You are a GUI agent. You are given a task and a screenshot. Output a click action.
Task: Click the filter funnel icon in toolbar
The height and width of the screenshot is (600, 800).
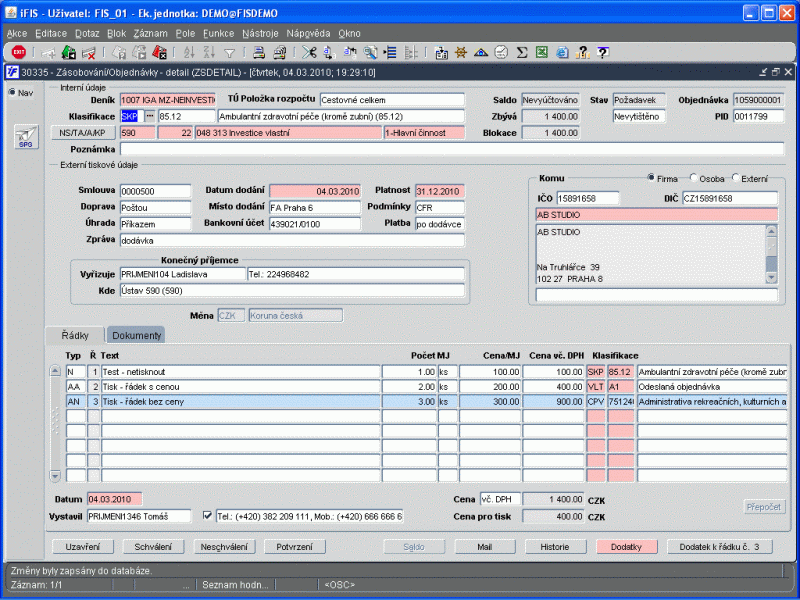coord(229,52)
